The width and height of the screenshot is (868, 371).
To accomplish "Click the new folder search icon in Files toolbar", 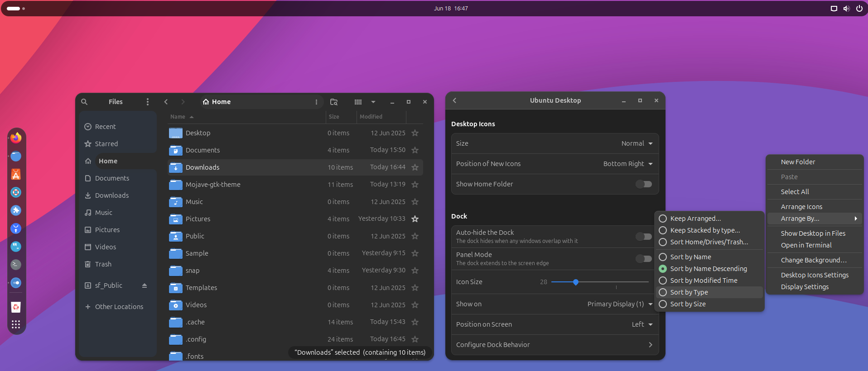I will coord(334,102).
